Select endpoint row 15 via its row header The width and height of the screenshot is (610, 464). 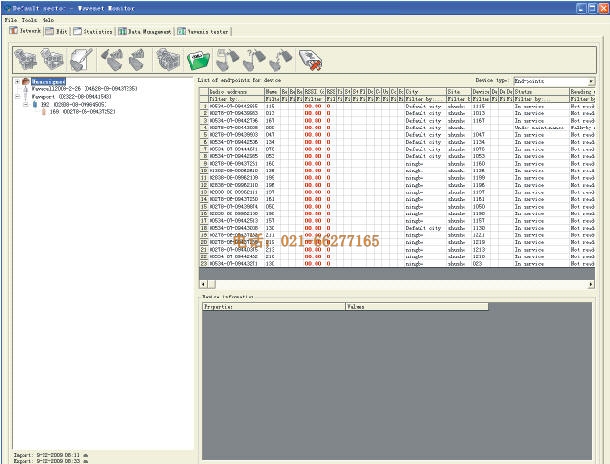pos(204,207)
